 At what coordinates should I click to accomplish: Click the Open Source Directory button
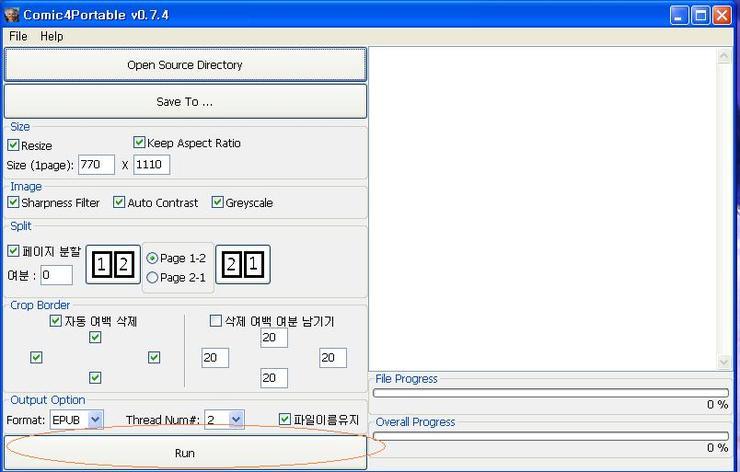185,65
